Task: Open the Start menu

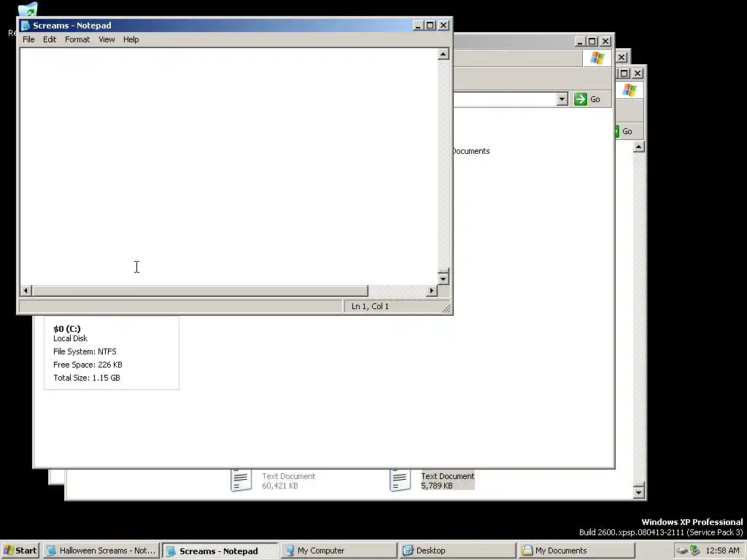Action: (20, 551)
